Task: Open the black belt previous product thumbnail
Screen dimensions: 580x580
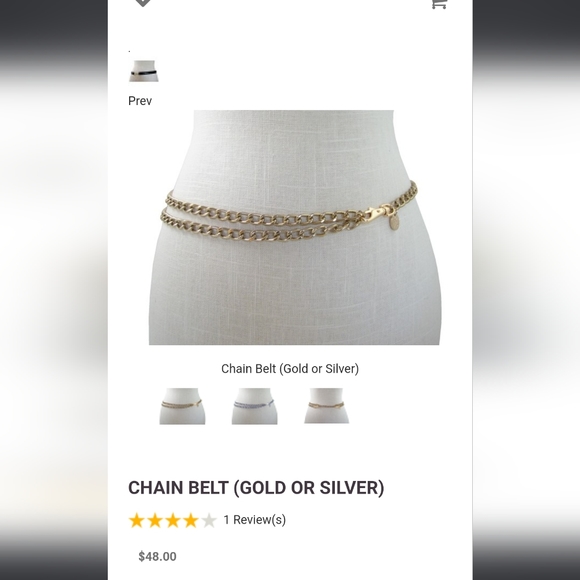Action: pos(144,71)
